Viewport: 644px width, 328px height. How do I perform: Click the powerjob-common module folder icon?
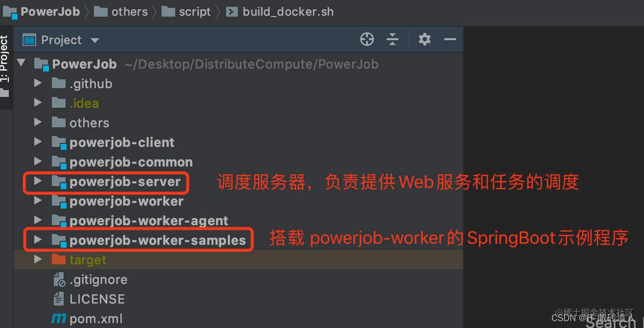click(59, 162)
